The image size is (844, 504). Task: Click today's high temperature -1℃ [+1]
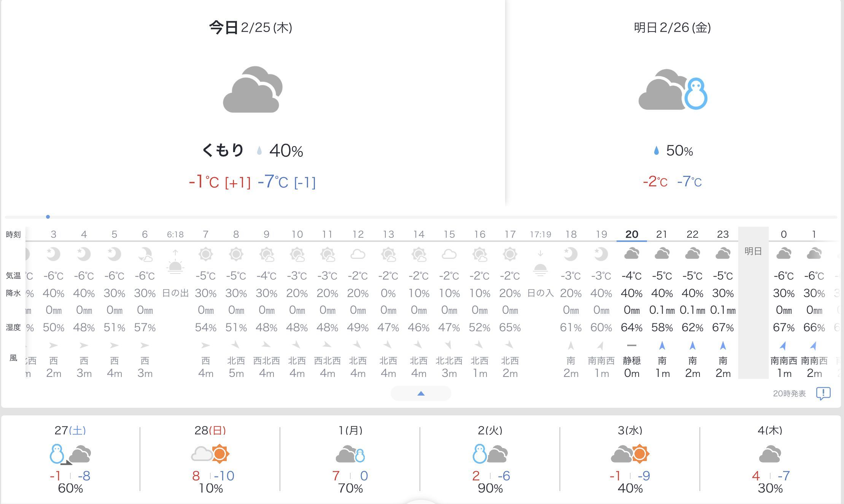[220, 182]
